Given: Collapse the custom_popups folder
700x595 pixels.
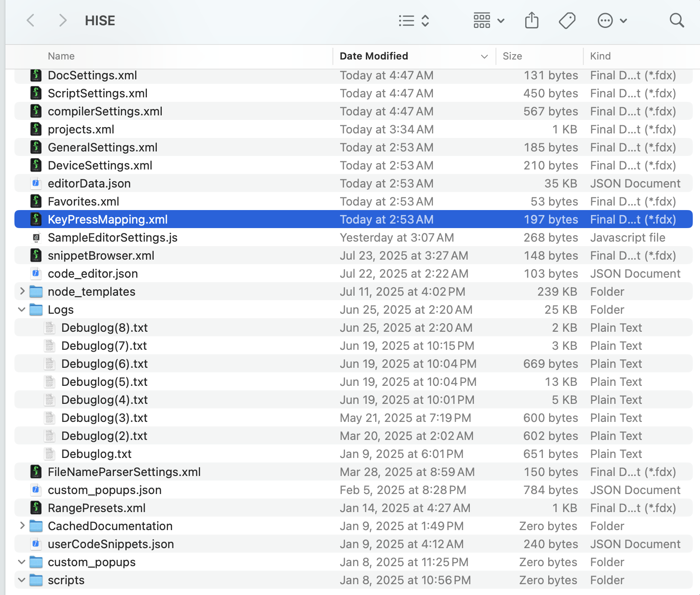Looking at the screenshot, I should point(22,562).
